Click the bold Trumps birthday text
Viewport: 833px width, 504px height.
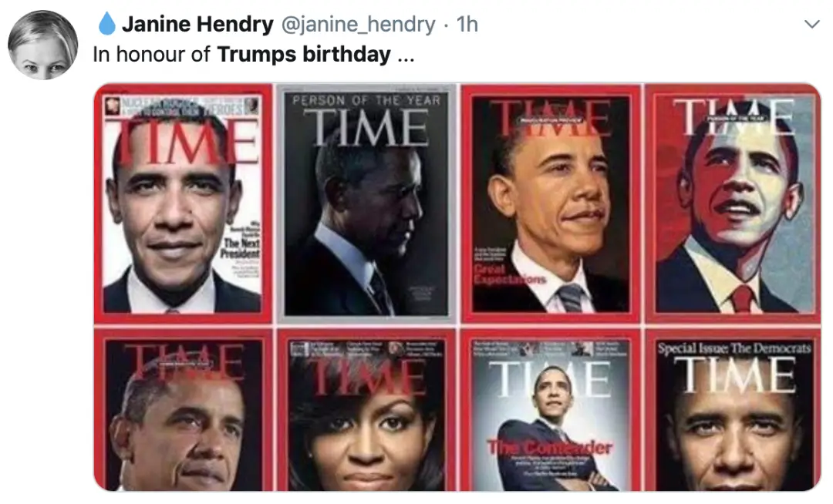[x=304, y=54]
